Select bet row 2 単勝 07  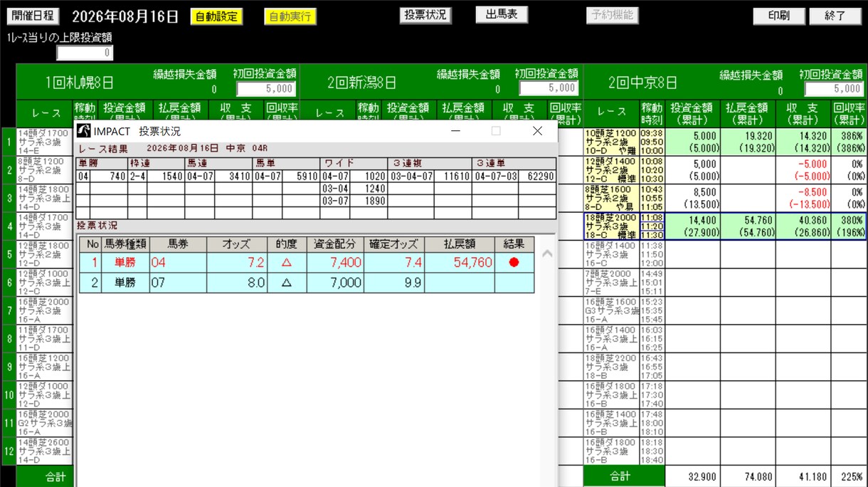[306, 283]
